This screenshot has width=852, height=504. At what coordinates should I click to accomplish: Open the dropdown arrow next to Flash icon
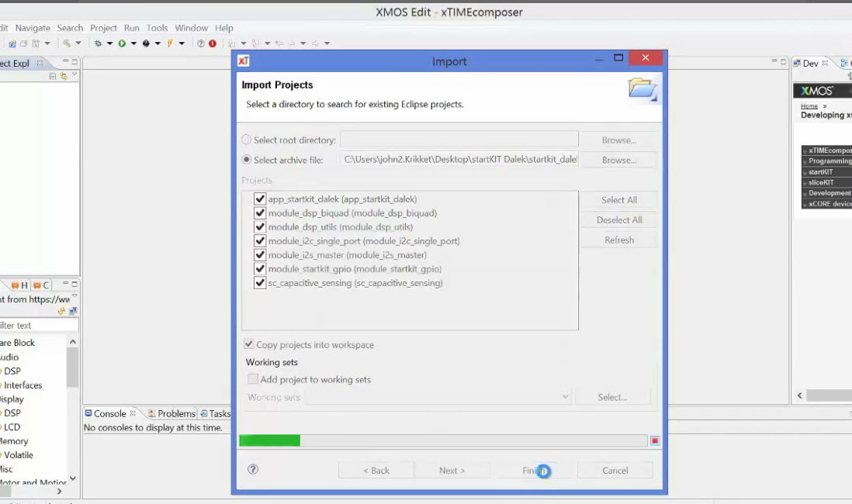click(x=182, y=43)
